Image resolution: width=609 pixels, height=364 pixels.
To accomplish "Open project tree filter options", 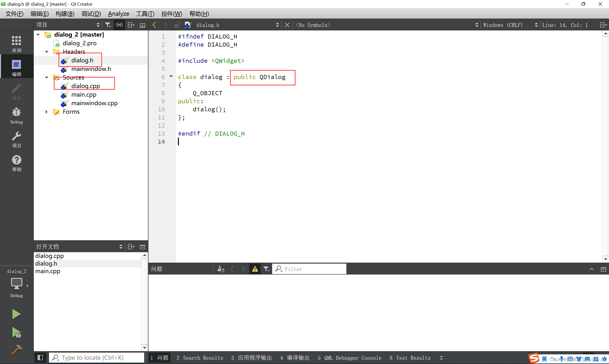I will pyautogui.click(x=108, y=25).
